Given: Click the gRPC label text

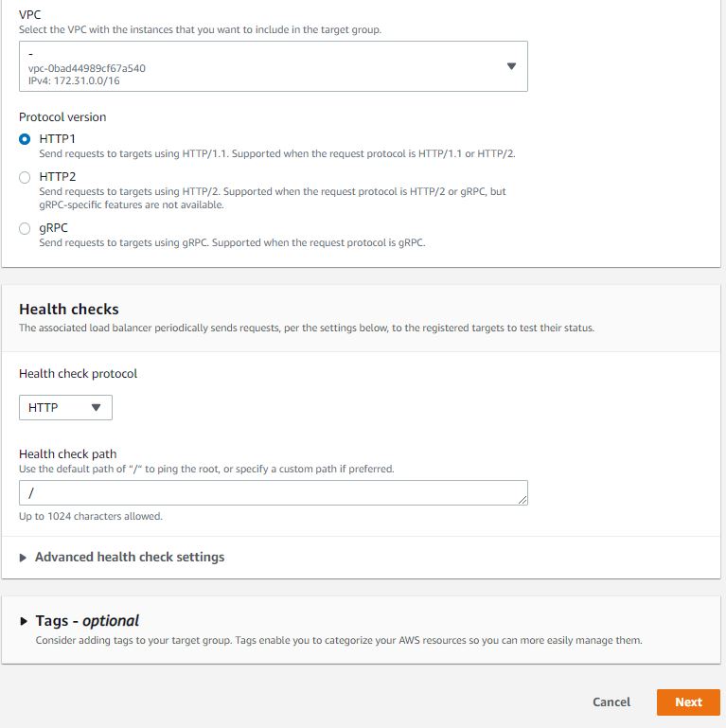Looking at the screenshot, I should click(53, 228).
